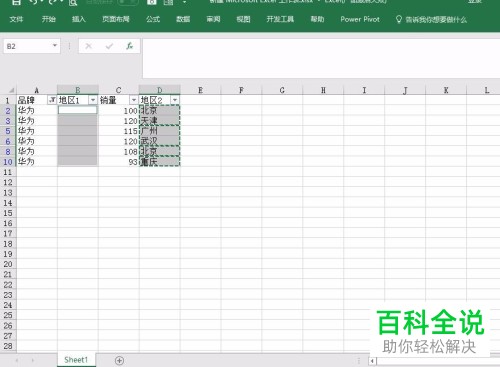Screen dimensions: 500x367
Task: Click the print preview magnifier icon
Action: [x=73, y=3]
